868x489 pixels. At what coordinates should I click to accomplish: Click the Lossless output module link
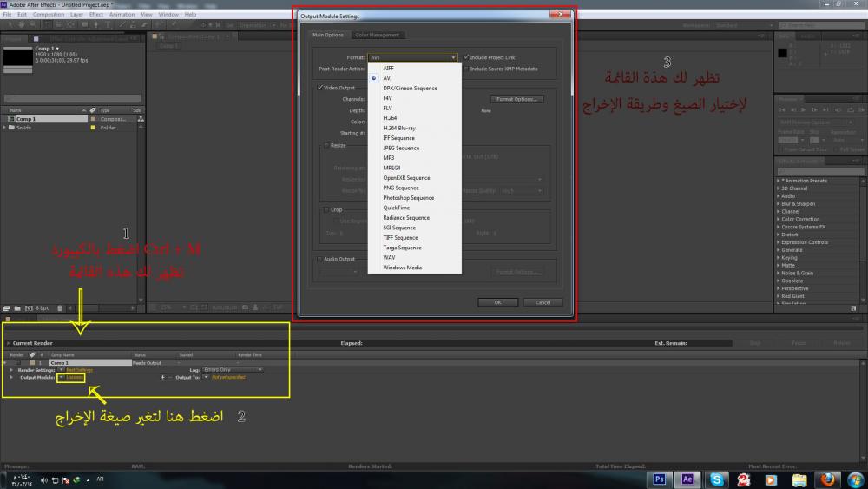point(75,377)
